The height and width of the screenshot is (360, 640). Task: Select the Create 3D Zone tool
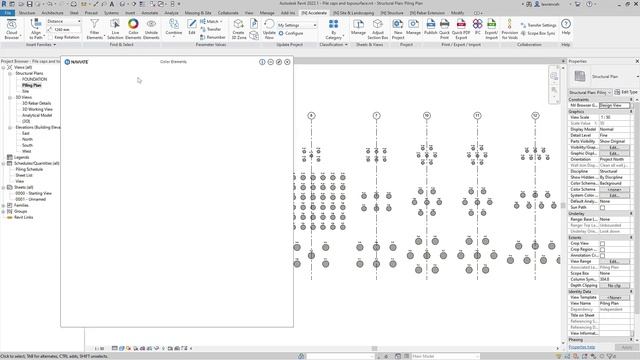point(239,29)
